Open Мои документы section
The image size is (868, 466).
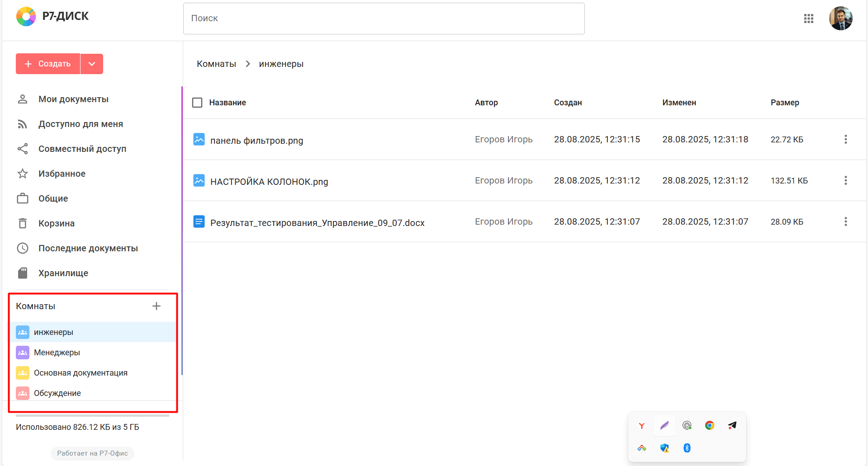[x=73, y=99]
